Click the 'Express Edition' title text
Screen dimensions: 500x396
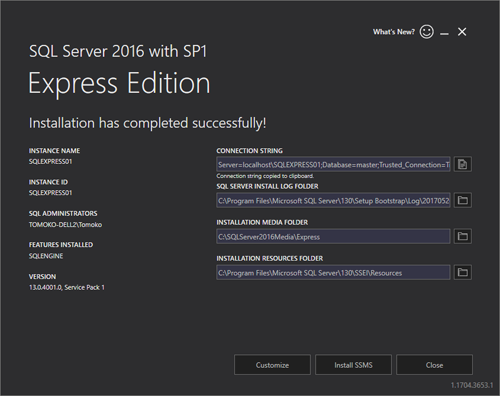tap(119, 83)
